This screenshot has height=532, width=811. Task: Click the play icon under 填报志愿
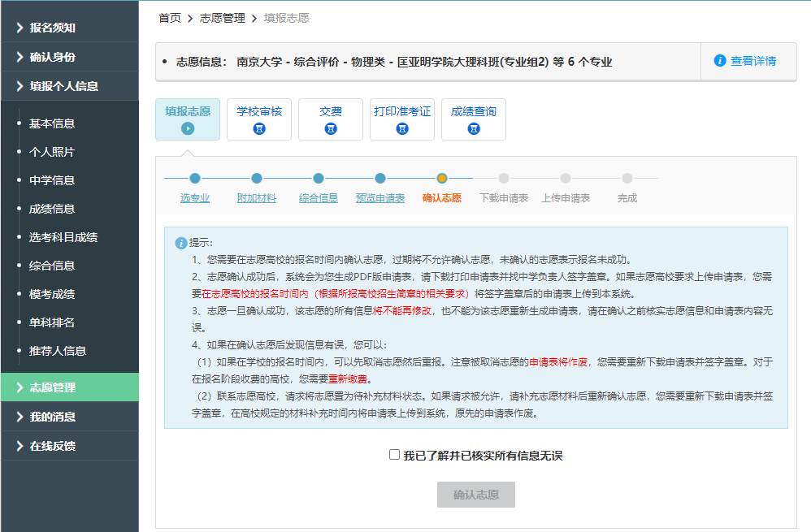pos(188,128)
